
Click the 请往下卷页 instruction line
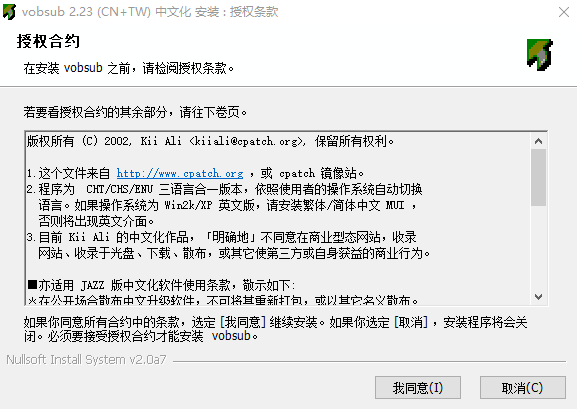(x=135, y=112)
